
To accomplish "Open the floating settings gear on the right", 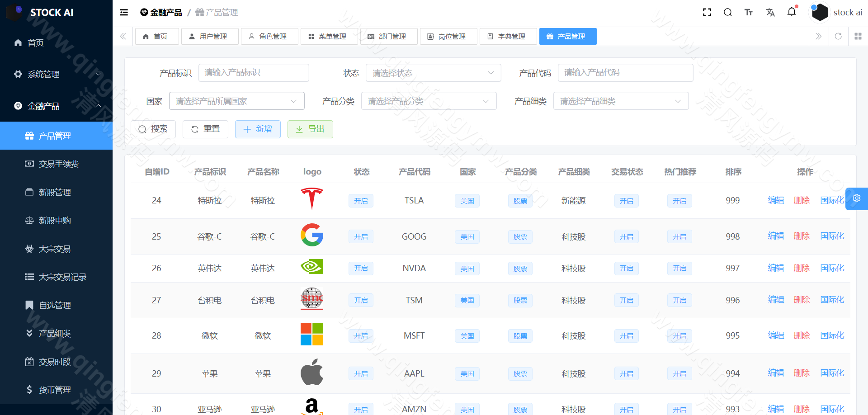I will (x=857, y=198).
